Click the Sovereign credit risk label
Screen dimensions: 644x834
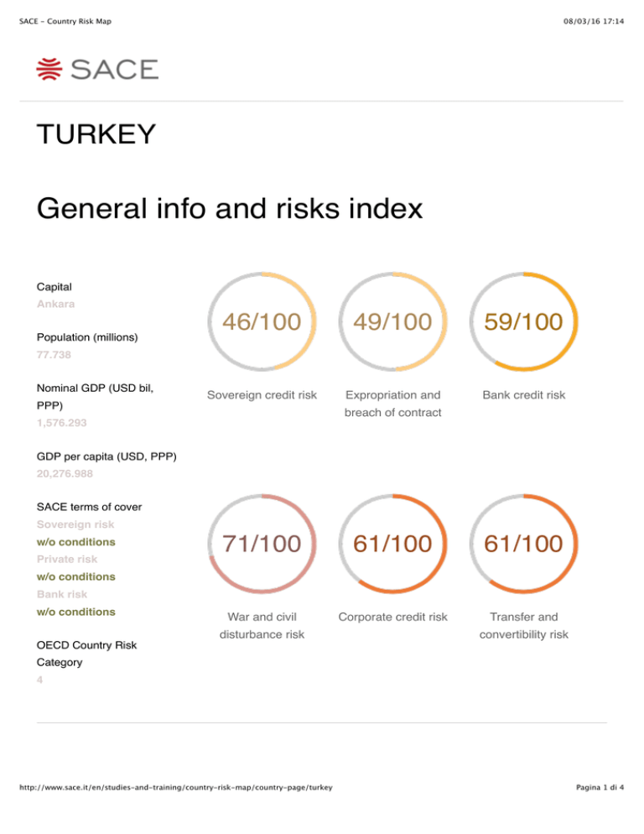click(x=262, y=394)
